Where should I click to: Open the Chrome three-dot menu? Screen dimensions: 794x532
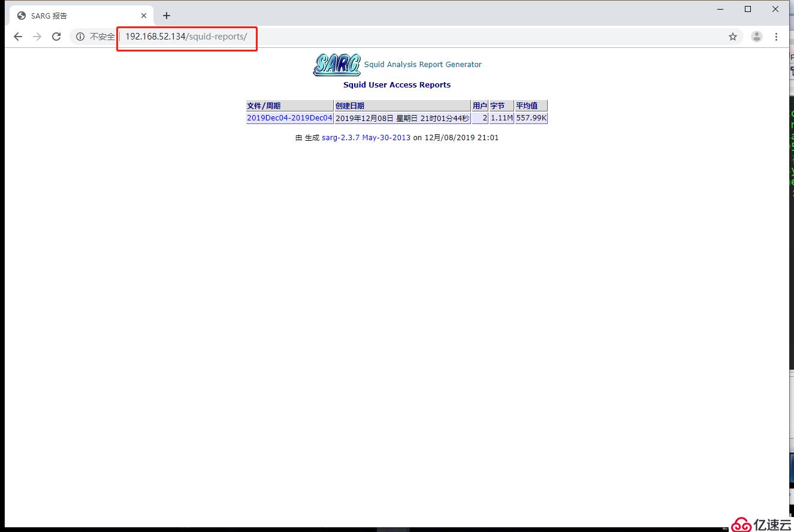click(776, 37)
